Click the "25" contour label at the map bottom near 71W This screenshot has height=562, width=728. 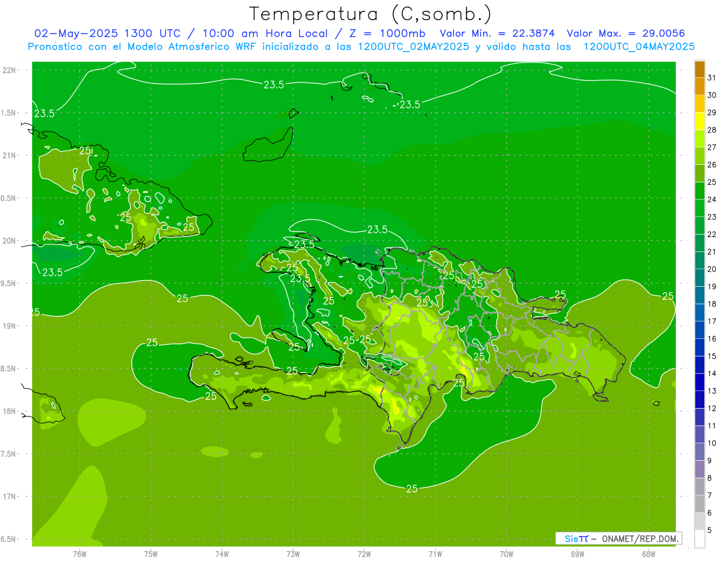(412, 489)
